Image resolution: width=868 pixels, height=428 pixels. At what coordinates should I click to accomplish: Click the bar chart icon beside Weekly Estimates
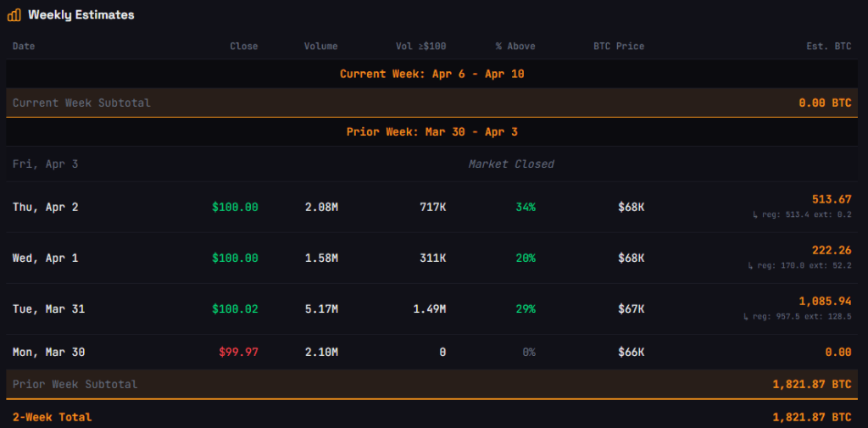point(14,14)
